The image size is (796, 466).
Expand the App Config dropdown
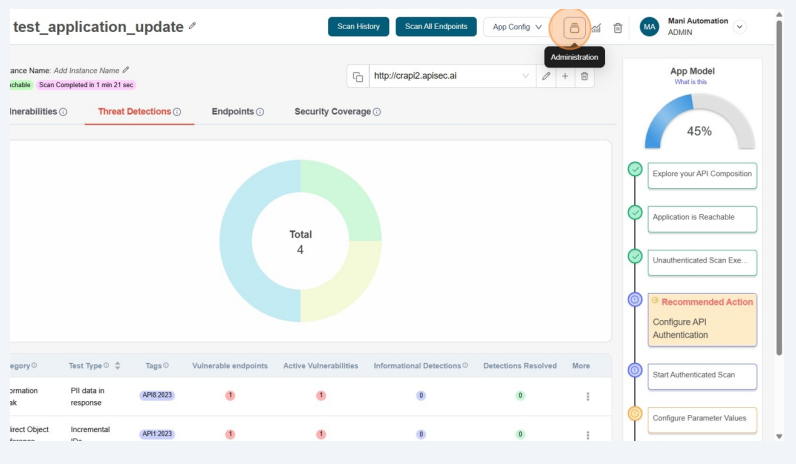(x=517, y=27)
